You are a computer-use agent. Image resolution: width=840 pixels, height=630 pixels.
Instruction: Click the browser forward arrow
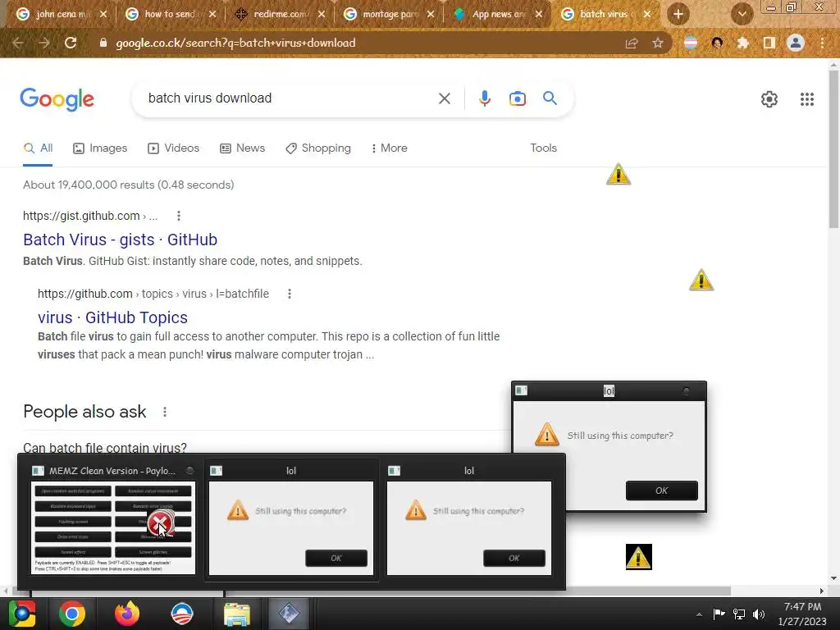[x=44, y=43]
